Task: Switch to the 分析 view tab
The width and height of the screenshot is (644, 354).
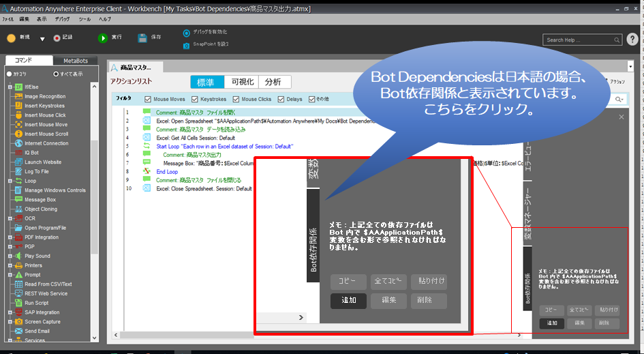Action: tap(273, 82)
